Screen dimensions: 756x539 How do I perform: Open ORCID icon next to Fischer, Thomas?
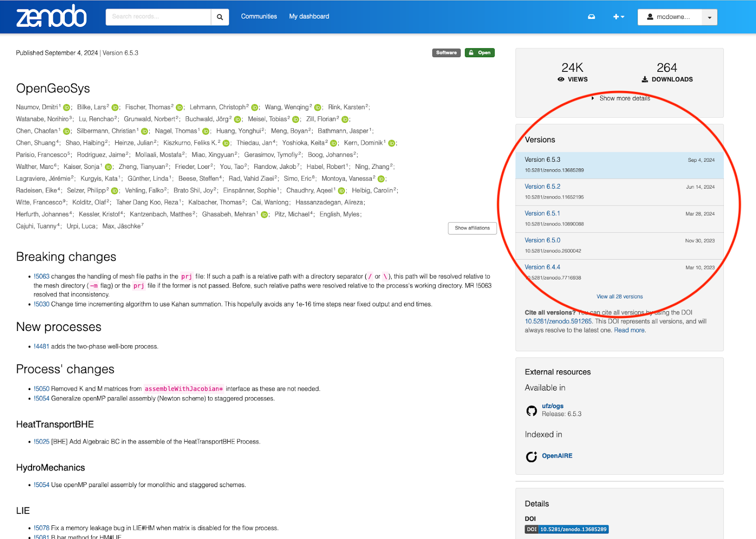coord(179,107)
